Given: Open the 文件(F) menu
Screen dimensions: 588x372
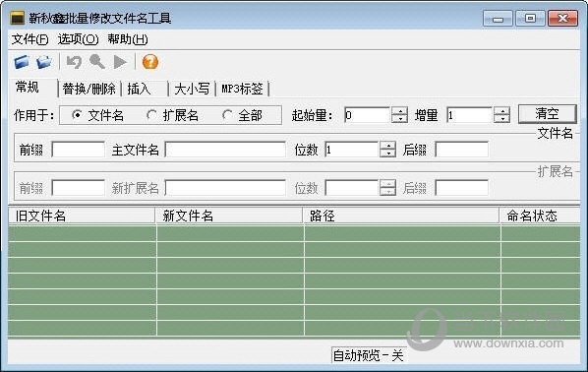Looking at the screenshot, I should [30, 39].
